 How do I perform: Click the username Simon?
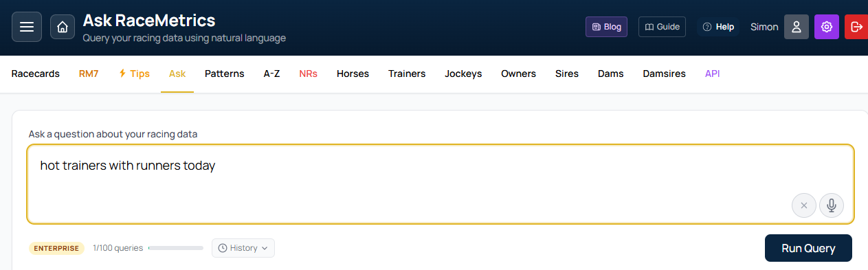[x=764, y=27]
